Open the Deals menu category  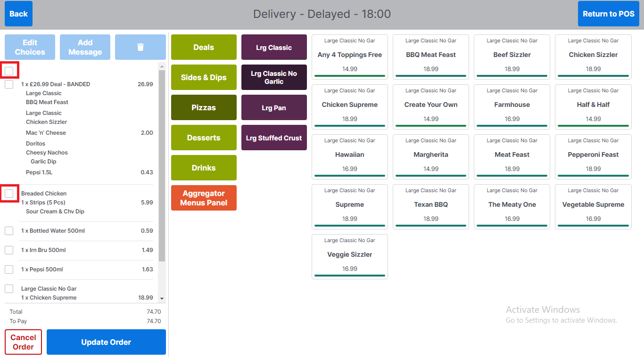tap(204, 47)
